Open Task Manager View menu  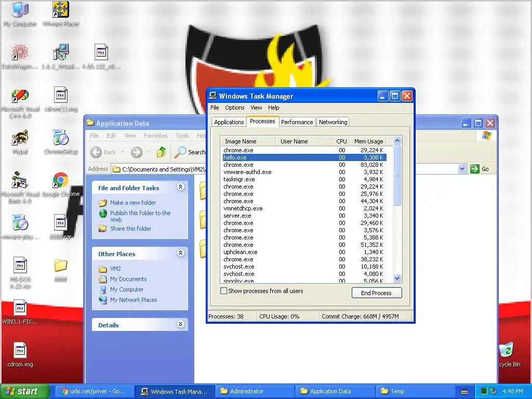(256, 108)
